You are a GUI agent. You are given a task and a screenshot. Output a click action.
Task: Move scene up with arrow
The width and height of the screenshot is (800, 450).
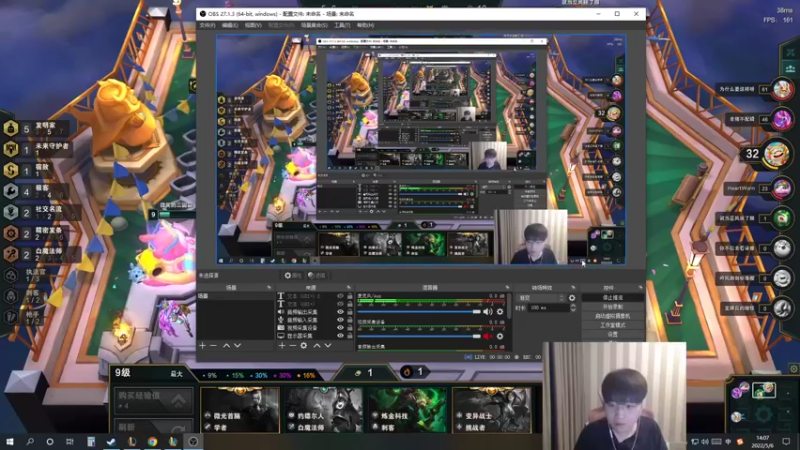tap(226, 345)
